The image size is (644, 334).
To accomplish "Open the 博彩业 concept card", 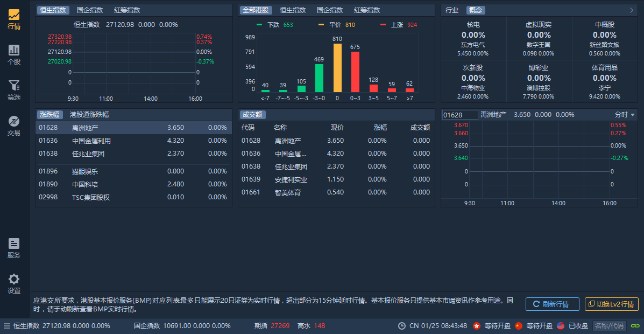I will tap(539, 82).
